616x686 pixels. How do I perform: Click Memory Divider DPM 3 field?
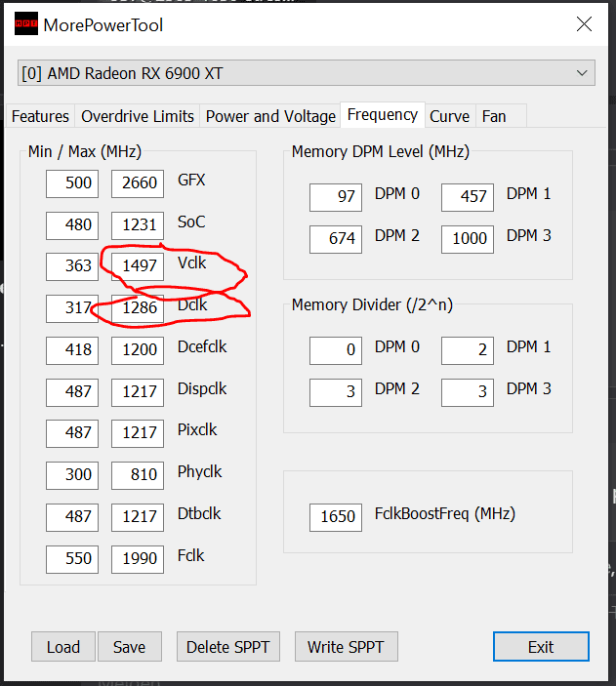[468, 392]
